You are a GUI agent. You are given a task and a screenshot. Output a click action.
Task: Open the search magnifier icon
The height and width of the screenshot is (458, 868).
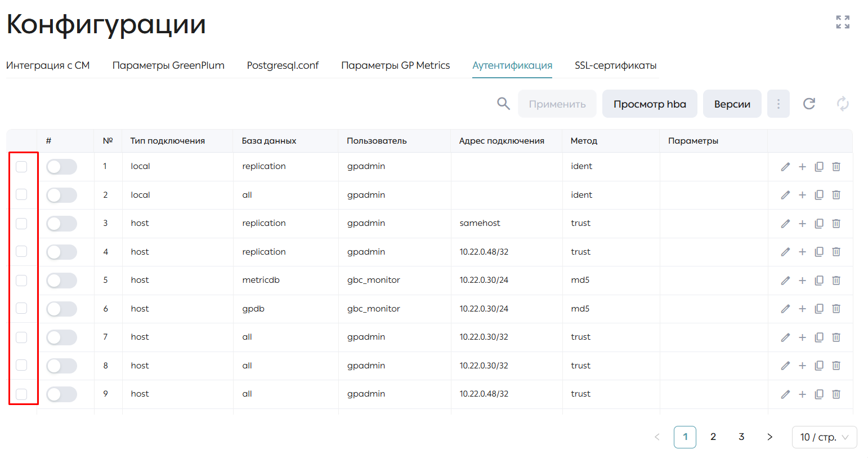tap(503, 104)
